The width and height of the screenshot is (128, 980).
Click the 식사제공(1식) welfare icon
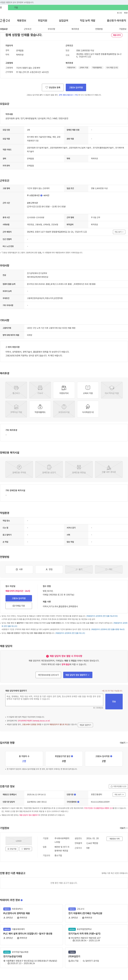[88, 409]
